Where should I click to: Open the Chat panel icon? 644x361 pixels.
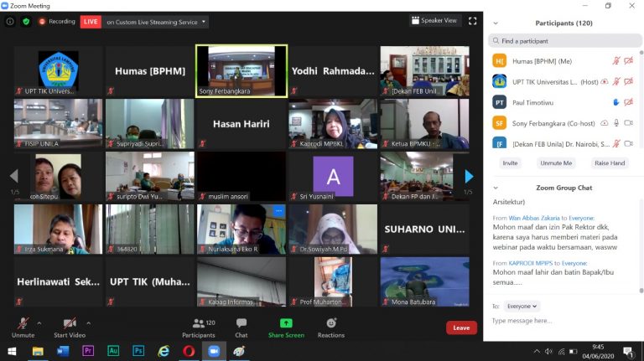click(x=241, y=326)
